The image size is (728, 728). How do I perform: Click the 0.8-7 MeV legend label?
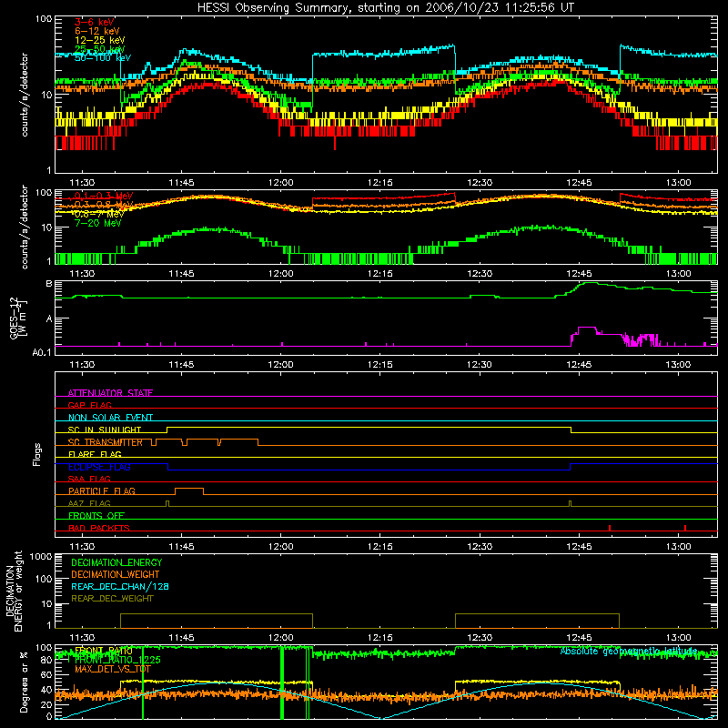point(99,214)
